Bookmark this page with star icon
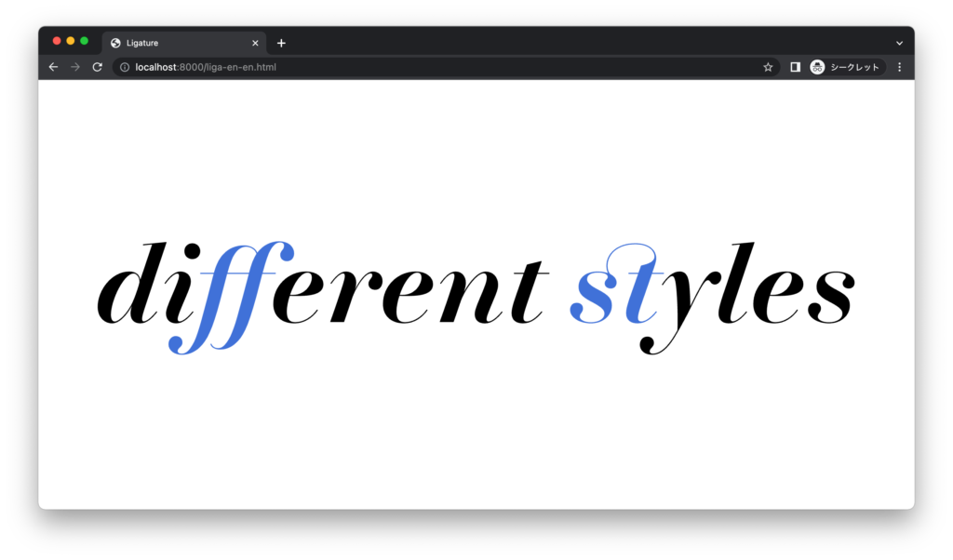Screen dimensions: 953x560 tap(768, 67)
